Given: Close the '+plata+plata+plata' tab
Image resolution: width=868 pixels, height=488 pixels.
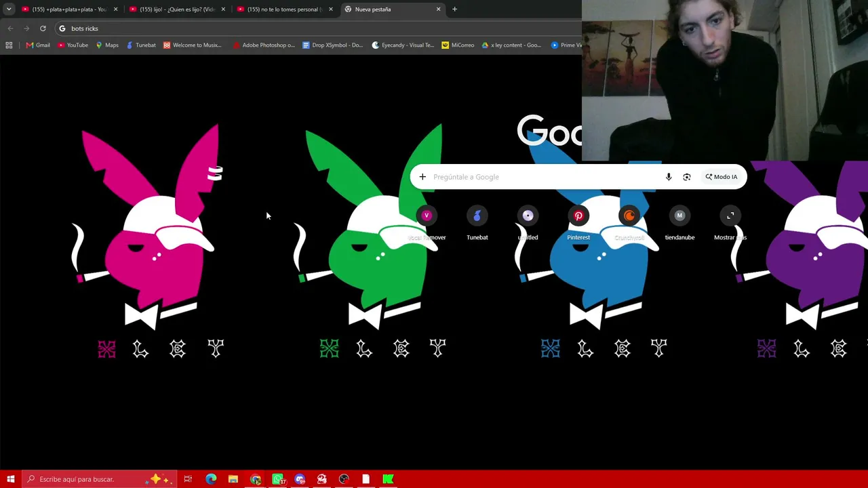Looking at the screenshot, I should click(x=115, y=9).
